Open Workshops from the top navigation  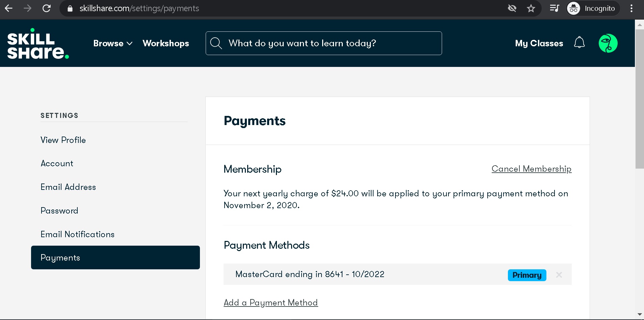tap(165, 43)
